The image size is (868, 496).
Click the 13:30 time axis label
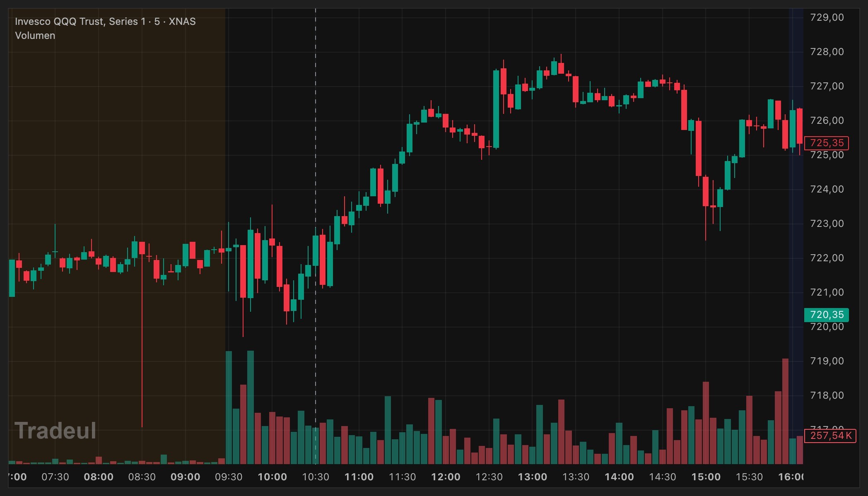(576, 477)
